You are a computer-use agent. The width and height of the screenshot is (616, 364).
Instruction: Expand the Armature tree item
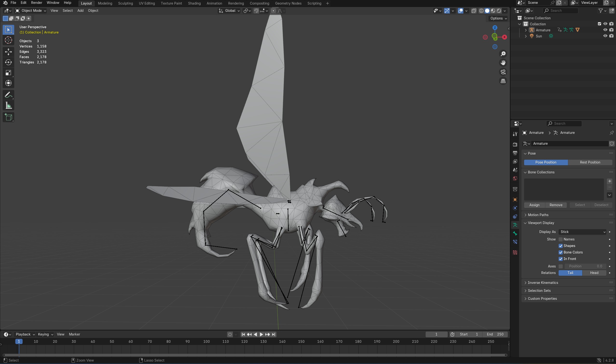[x=526, y=30]
